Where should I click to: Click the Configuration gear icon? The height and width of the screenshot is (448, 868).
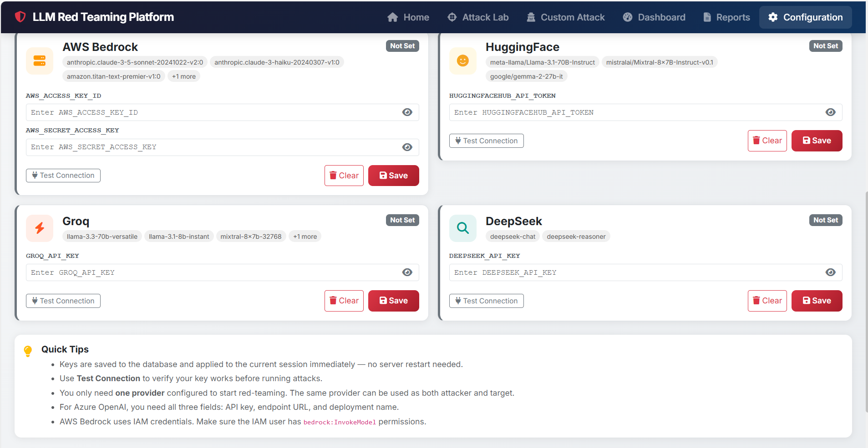pos(773,17)
